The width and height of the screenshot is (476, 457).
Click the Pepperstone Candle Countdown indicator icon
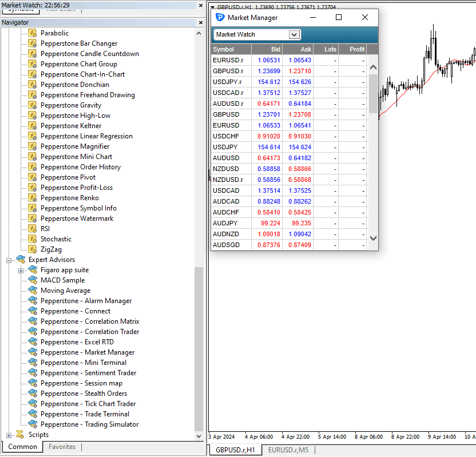(32, 54)
